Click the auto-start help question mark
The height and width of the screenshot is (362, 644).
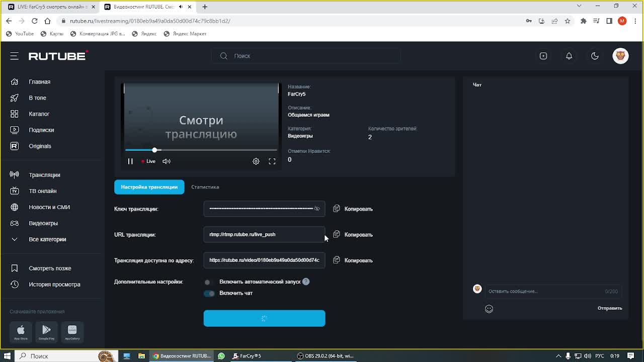coord(306,282)
